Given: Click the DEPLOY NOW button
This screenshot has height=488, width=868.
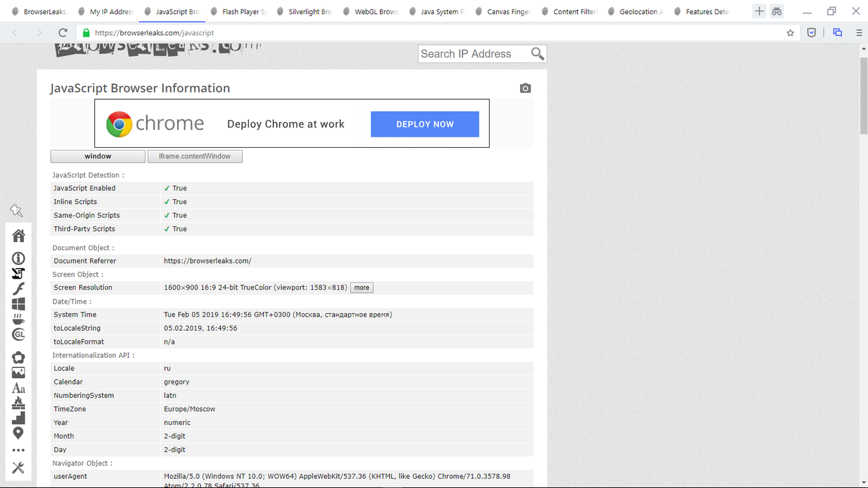Looking at the screenshot, I should point(425,124).
